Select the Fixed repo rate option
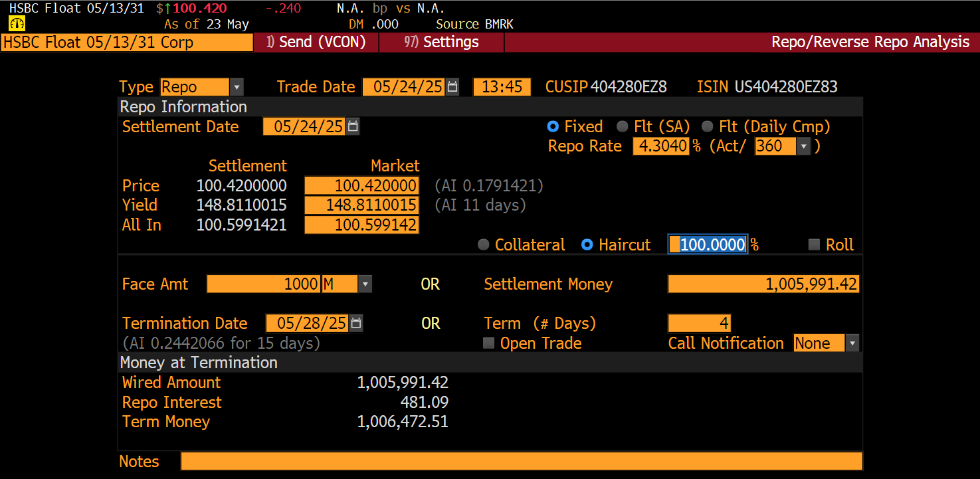Screen dimensions: 980x479 (553, 127)
